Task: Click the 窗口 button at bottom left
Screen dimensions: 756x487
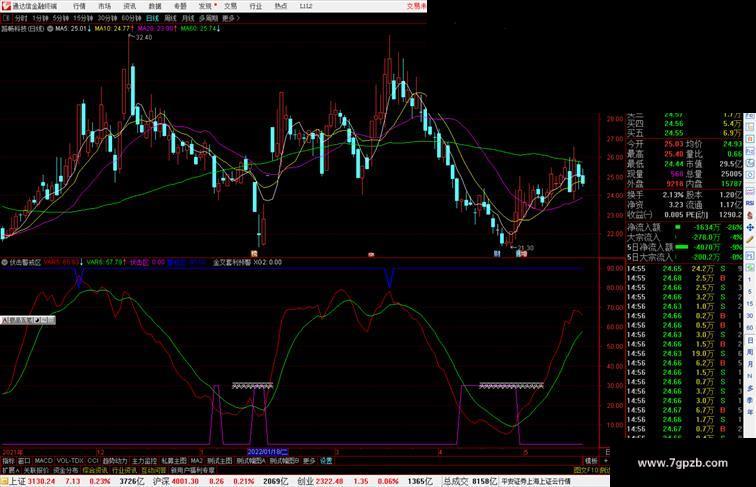Action: tap(24, 461)
